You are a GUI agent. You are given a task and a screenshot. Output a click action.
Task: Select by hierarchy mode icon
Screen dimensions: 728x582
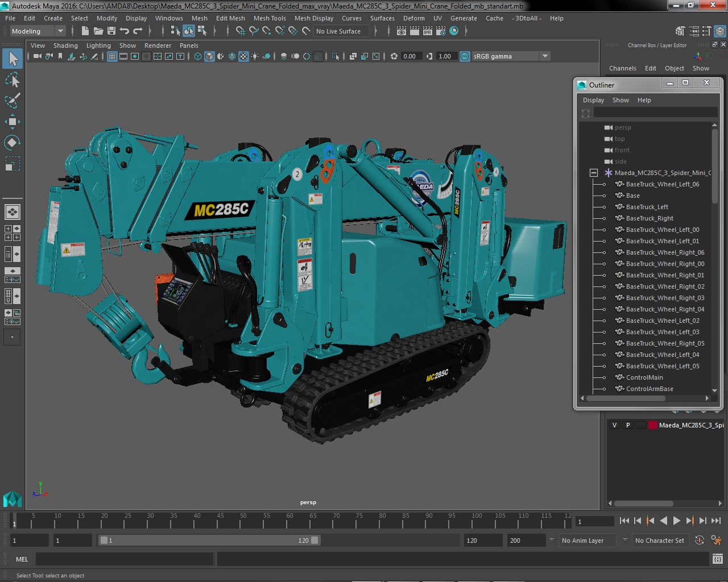click(x=175, y=31)
